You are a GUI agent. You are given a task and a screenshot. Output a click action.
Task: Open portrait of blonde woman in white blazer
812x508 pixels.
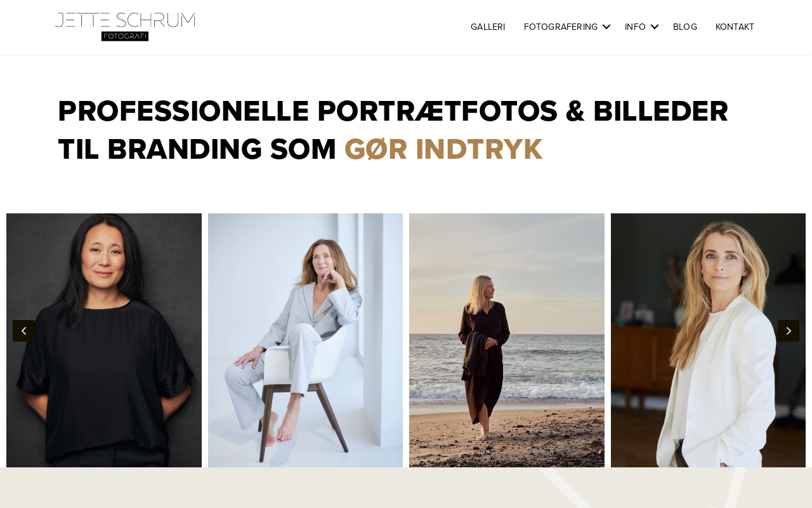tap(708, 340)
